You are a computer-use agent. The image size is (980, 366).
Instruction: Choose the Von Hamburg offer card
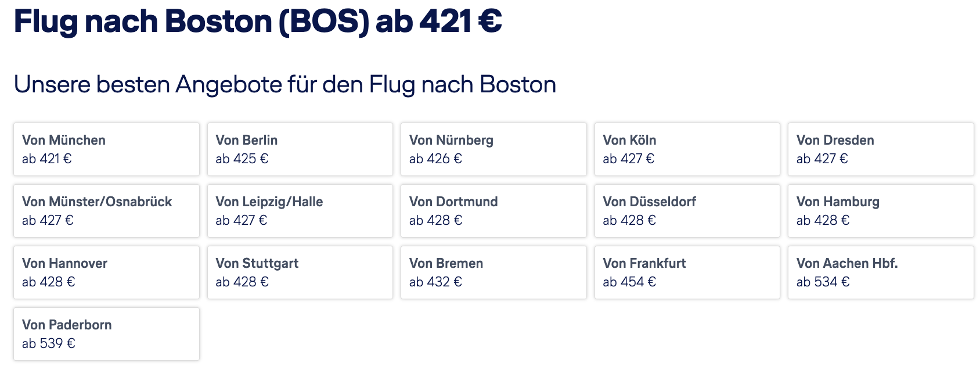(x=881, y=211)
